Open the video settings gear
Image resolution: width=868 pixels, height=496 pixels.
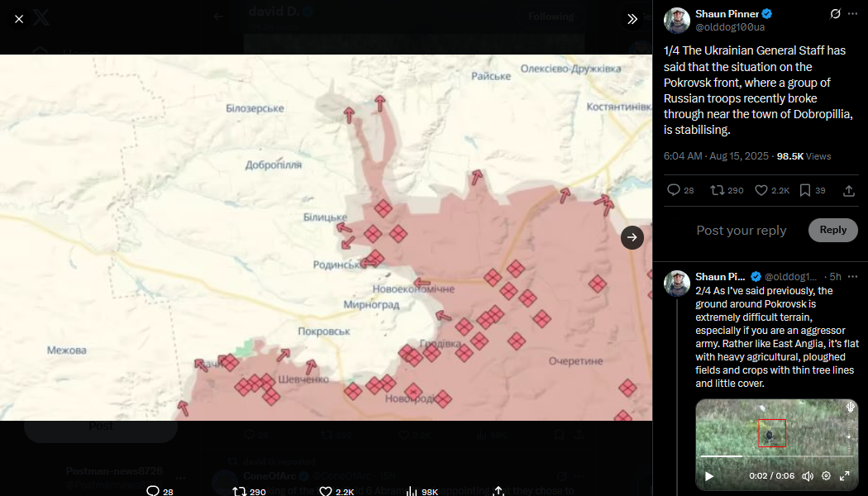pos(826,476)
